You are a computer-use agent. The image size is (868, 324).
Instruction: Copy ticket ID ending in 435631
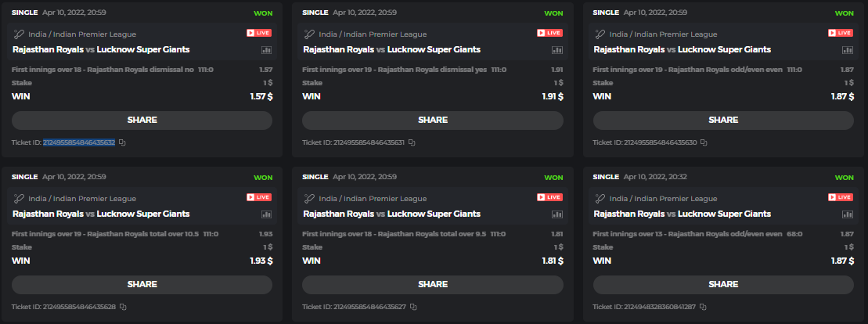tap(412, 142)
